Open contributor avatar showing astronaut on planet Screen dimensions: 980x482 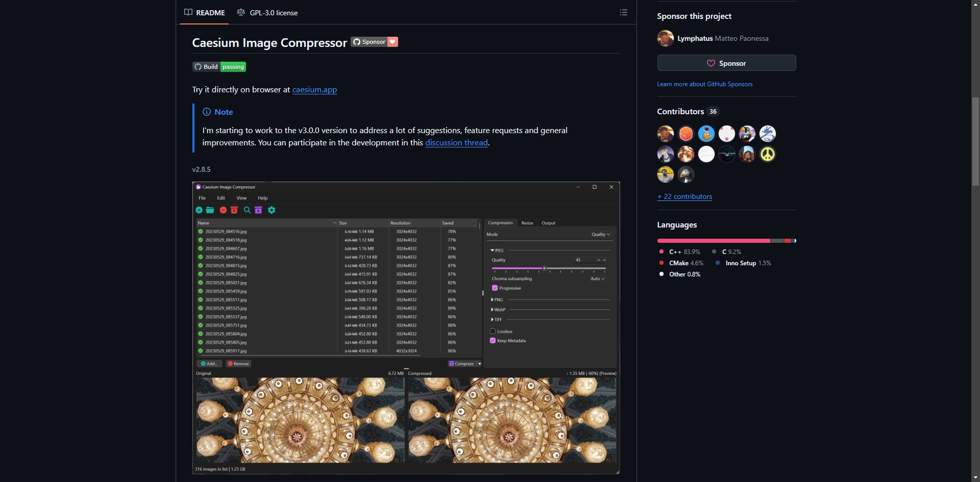click(x=706, y=134)
